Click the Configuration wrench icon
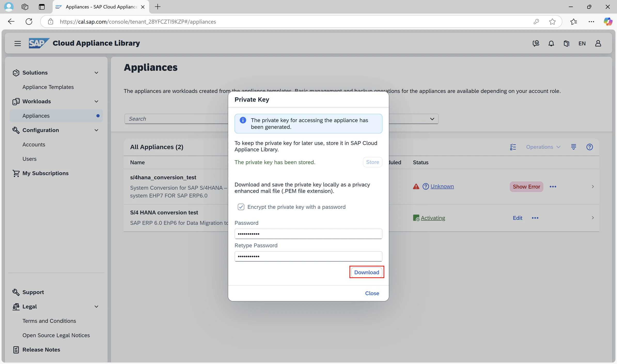Image resolution: width=617 pixels, height=364 pixels. [16, 130]
